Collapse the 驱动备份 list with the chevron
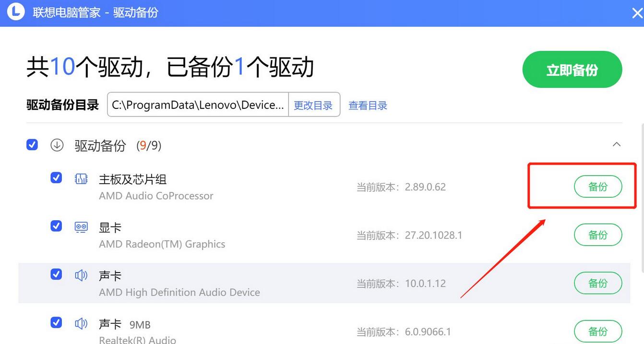644x344 pixels. (x=617, y=144)
